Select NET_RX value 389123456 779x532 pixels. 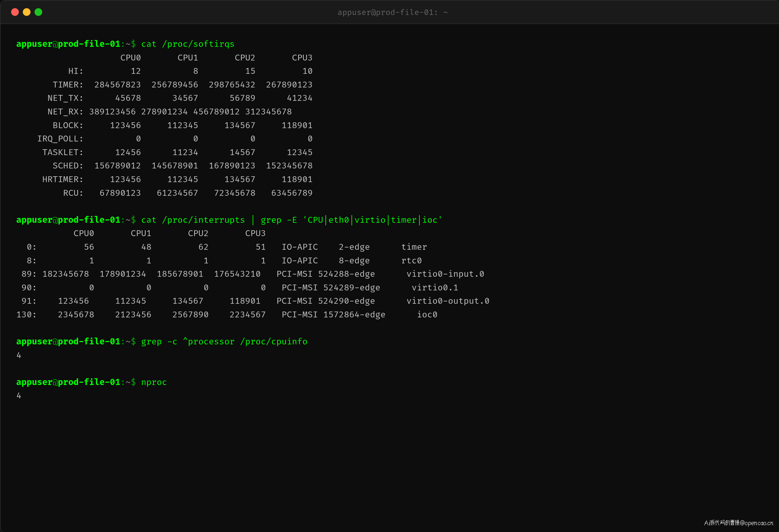[x=112, y=112]
